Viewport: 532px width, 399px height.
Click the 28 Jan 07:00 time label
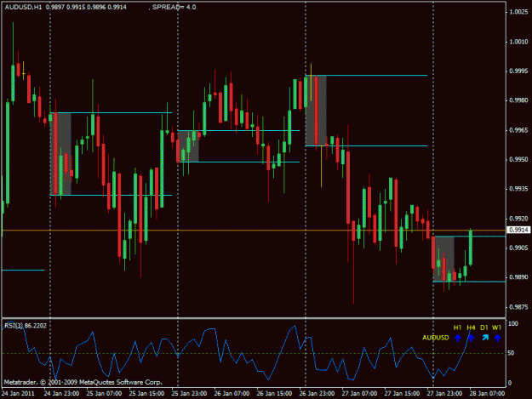tap(487, 393)
